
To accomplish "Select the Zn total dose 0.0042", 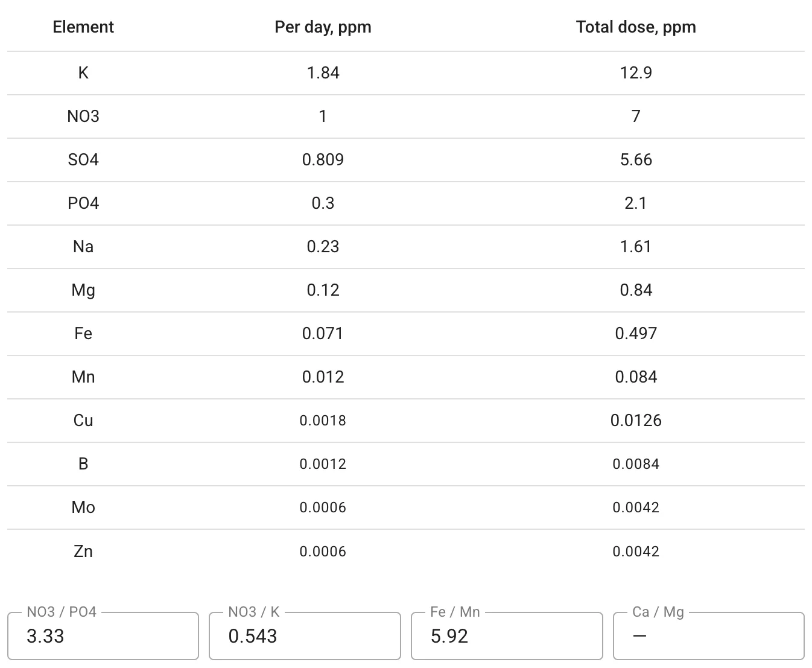I will coord(636,551).
